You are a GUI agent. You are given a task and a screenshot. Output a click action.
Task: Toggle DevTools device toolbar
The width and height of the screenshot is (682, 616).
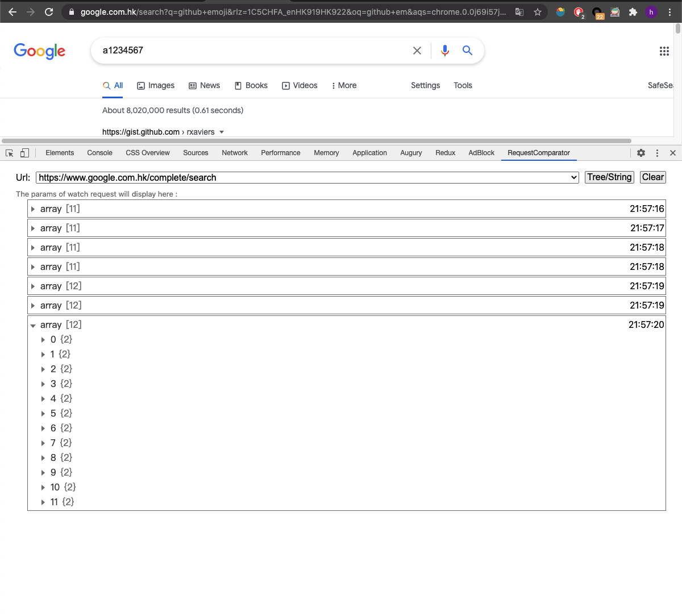click(x=24, y=153)
